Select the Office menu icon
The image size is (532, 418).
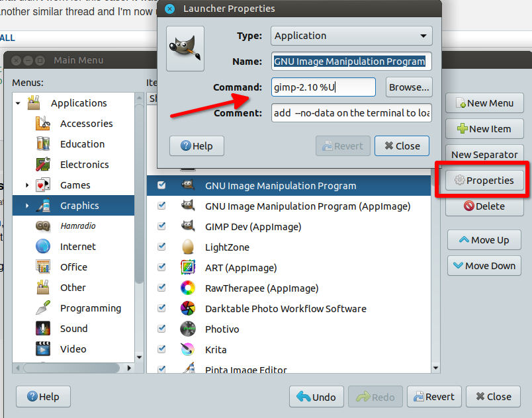[43, 267]
